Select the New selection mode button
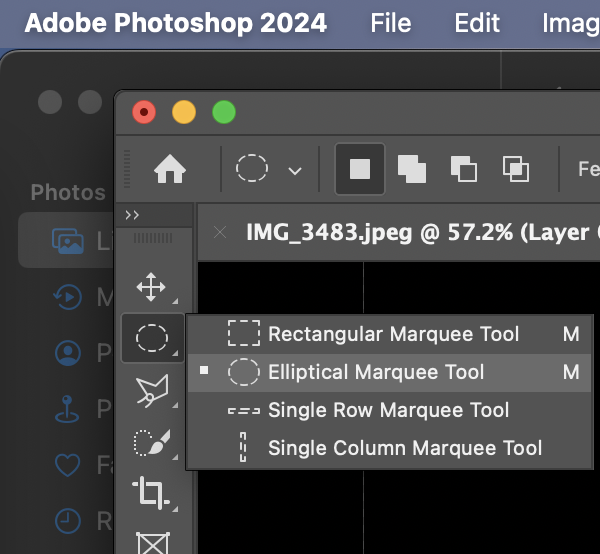600x554 pixels. pyautogui.click(x=360, y=169)
